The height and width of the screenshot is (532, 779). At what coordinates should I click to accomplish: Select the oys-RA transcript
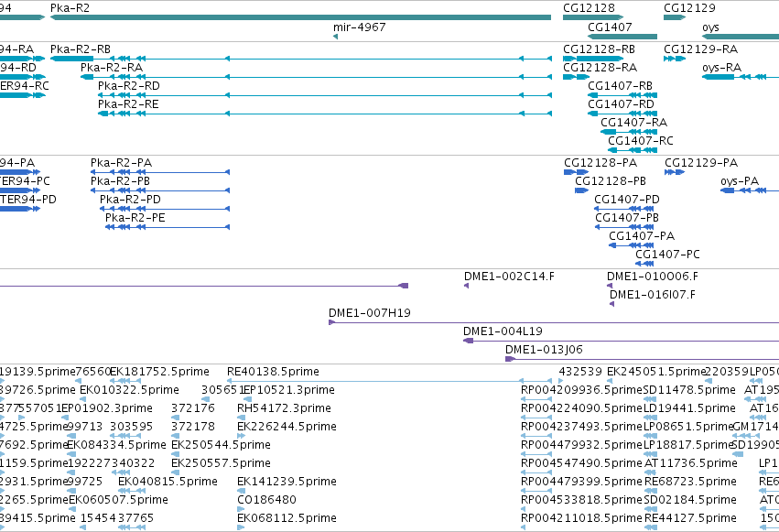pos(721,68)
